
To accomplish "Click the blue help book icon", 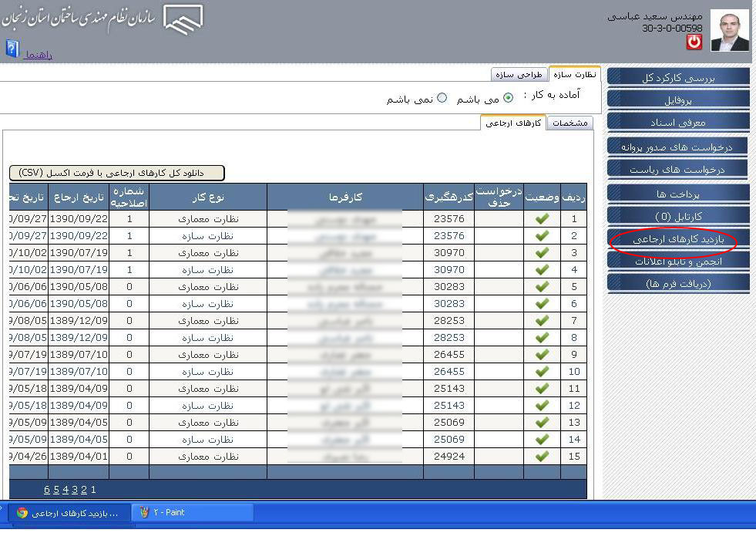I will 12,49.
